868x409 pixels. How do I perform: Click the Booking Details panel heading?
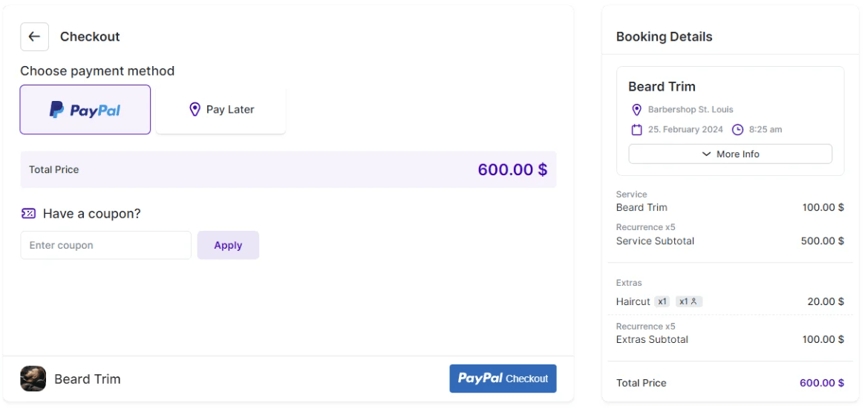[664, 37]
